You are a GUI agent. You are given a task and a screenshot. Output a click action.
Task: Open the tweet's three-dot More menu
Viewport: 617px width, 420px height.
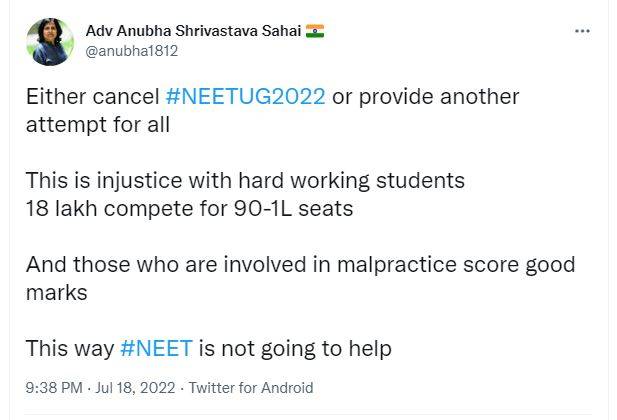(x=582, y=31)
